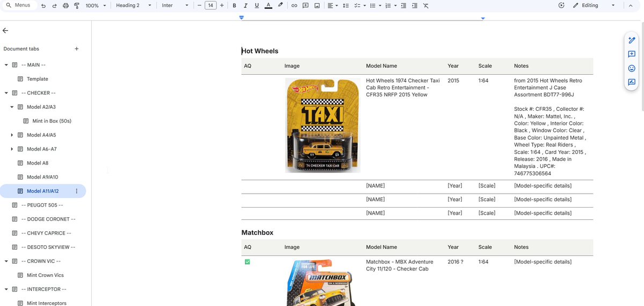This screenshot has height=306, width=644.
Task: Collapse the -- INTERCEPTOR -- tab group
Action: [6, 289]
